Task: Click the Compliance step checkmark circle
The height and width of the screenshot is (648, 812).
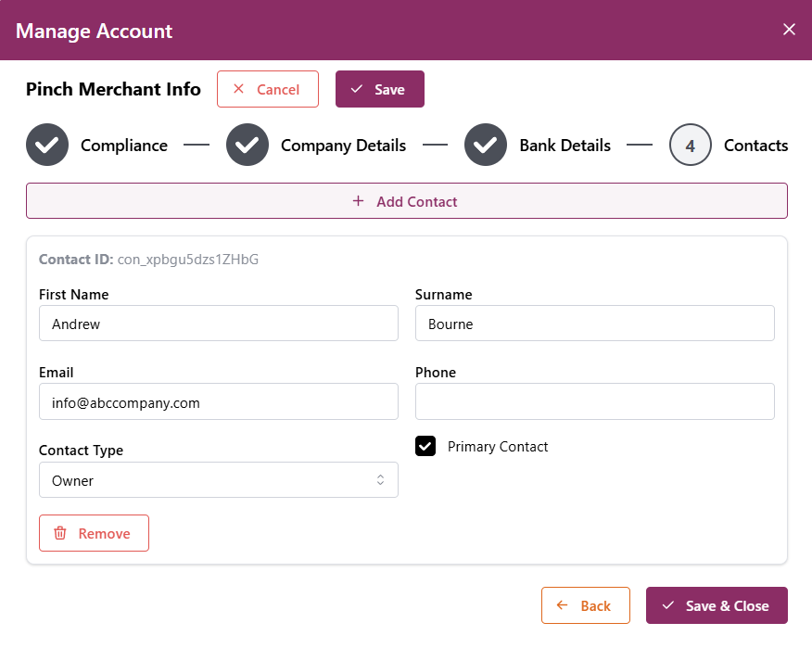Action: (47, 146)
